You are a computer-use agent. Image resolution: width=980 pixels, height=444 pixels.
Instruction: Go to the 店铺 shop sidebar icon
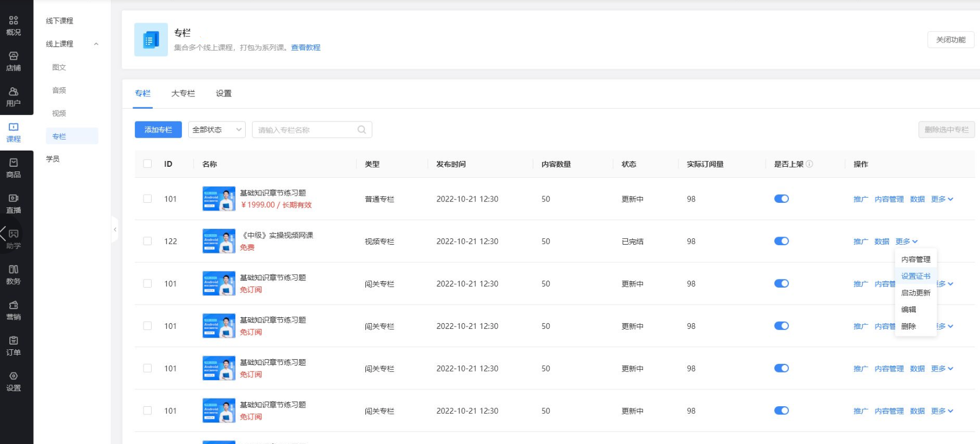tap(13, 61)
